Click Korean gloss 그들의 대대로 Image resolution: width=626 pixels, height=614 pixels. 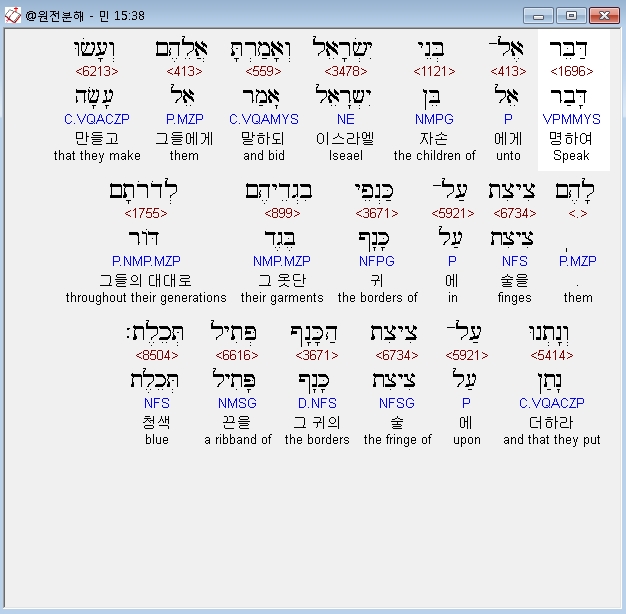146,280
